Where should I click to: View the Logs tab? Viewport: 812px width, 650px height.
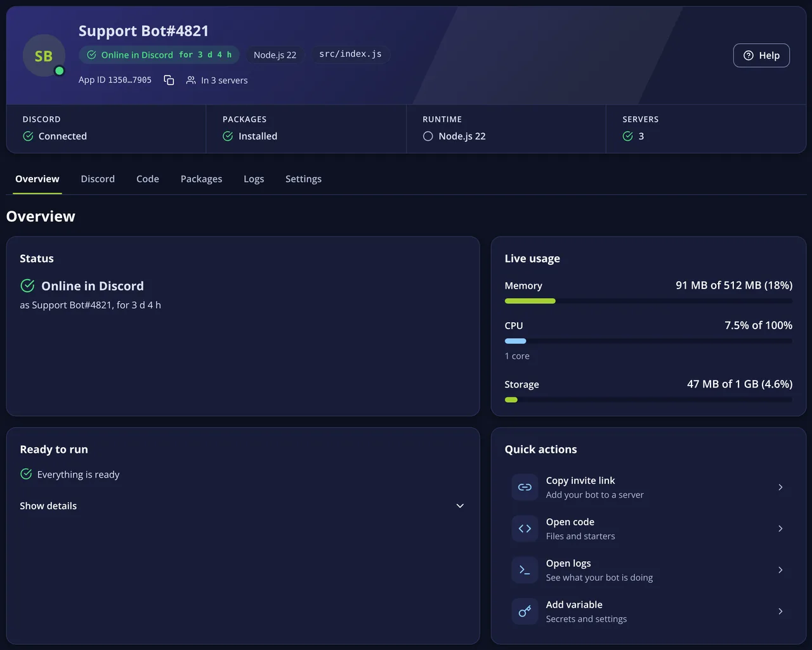pos(254,179)
